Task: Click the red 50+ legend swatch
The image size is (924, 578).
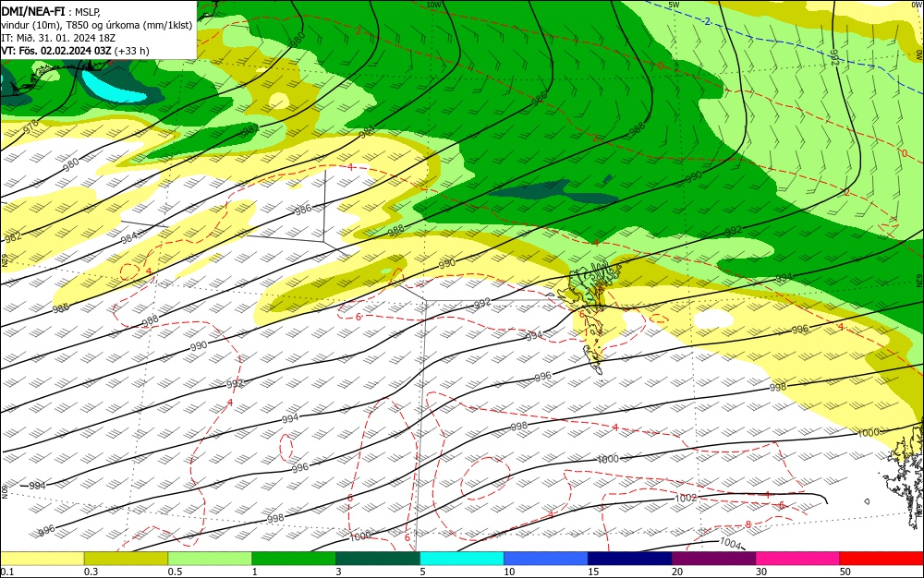Action: 881,559
